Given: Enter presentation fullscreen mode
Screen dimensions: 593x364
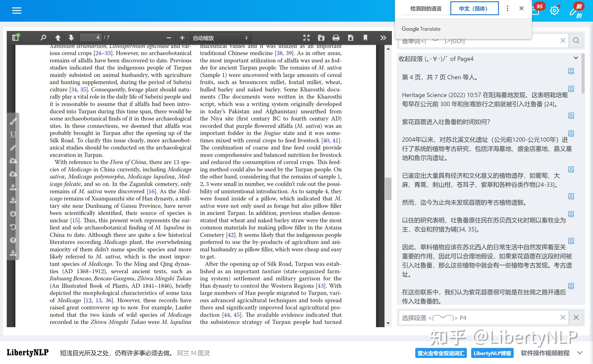Looking at the screenshot, I should tap(306, 38).
